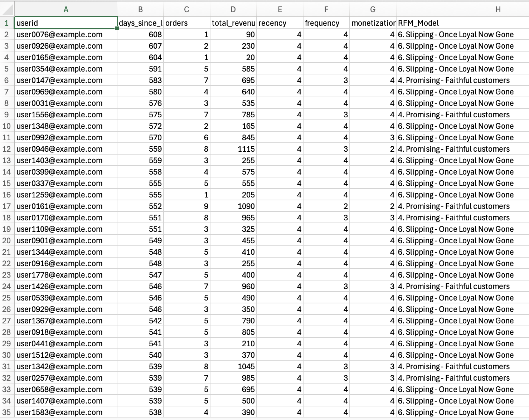Select days since value 608

140,35
